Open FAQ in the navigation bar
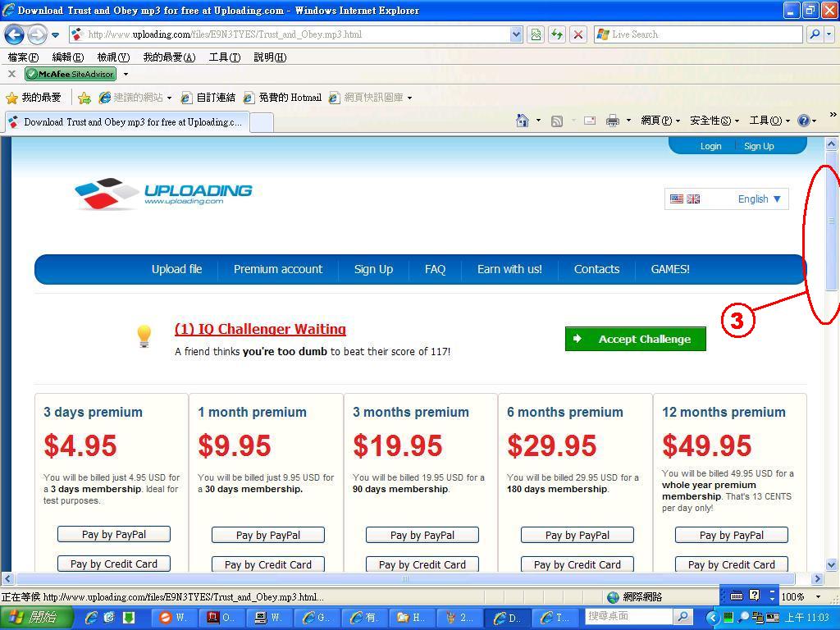The height and width of the screenshot is (630, 840). point(435,269)
